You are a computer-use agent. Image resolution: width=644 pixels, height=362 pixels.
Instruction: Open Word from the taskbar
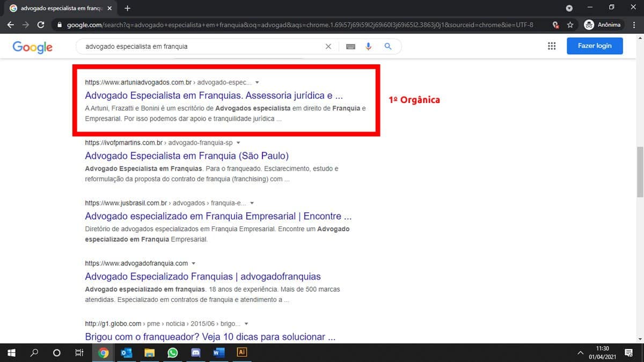pos(218,353)
